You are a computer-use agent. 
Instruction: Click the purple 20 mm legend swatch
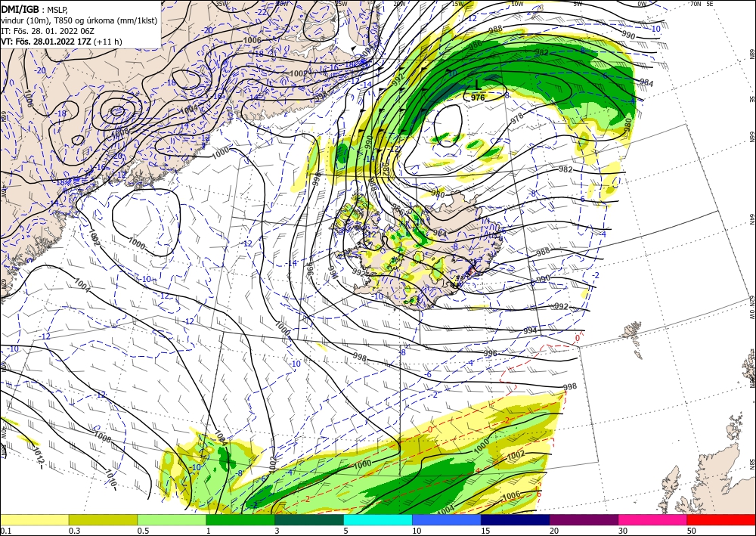(x=584, y=519)
